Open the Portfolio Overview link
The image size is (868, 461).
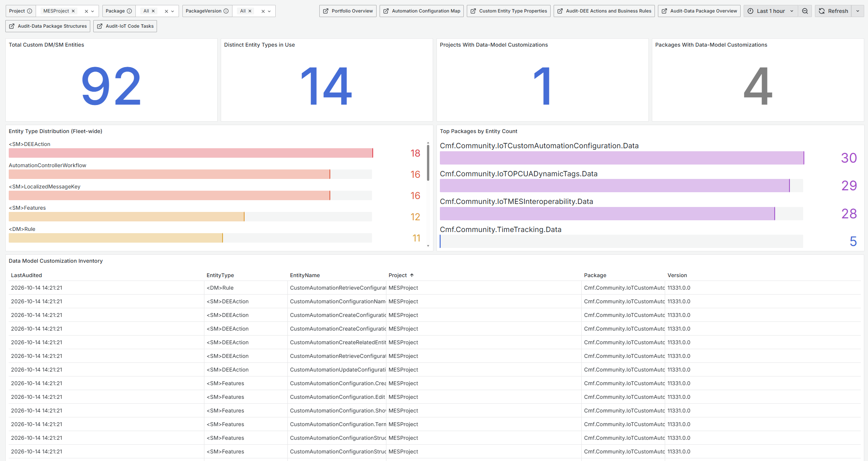[348, 11]
